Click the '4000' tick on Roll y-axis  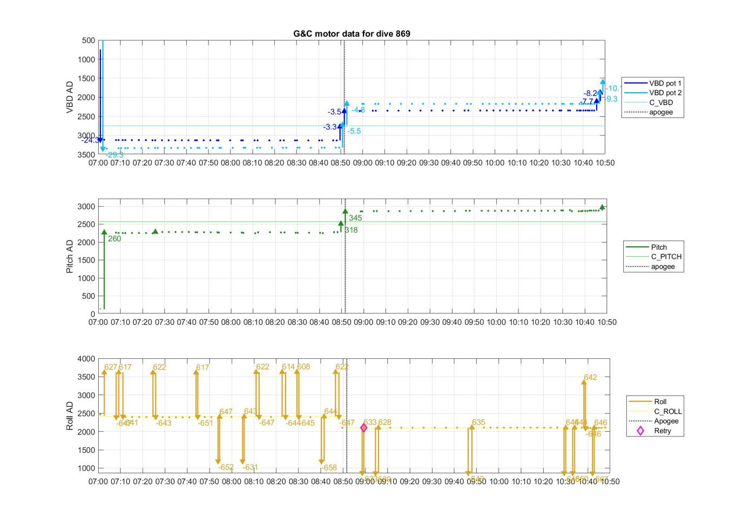[x=86, y=359]
